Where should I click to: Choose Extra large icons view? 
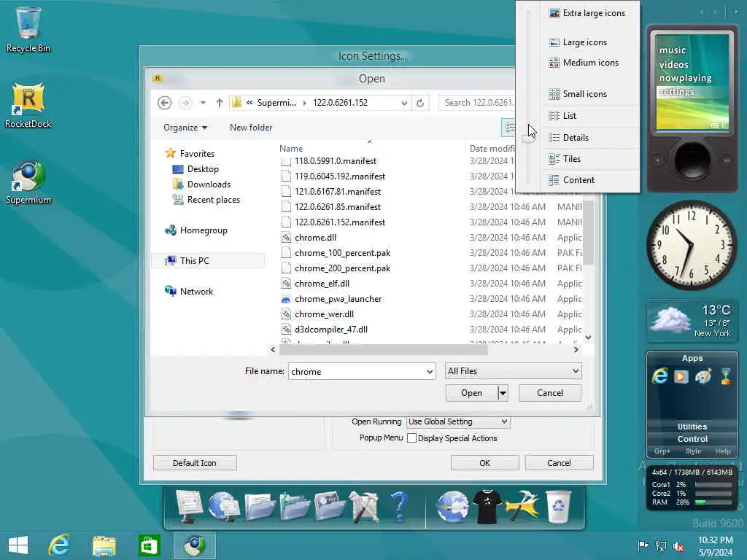(591, 13)
